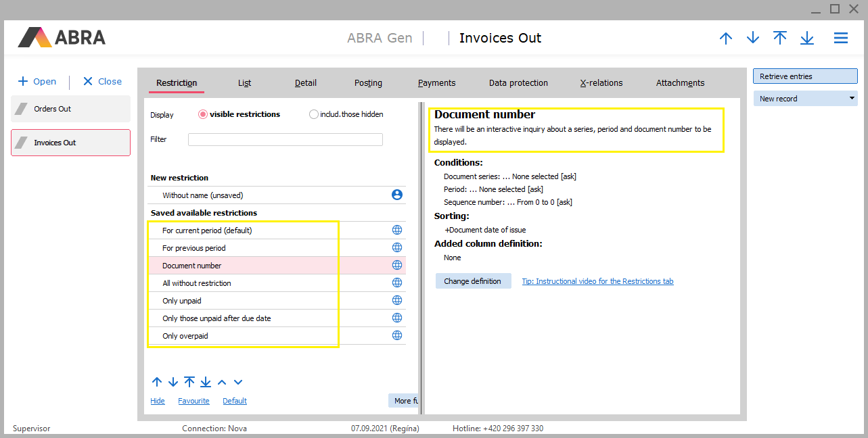Jump to last record in header
Screen dimensions: 868x438
click(807, 39)
